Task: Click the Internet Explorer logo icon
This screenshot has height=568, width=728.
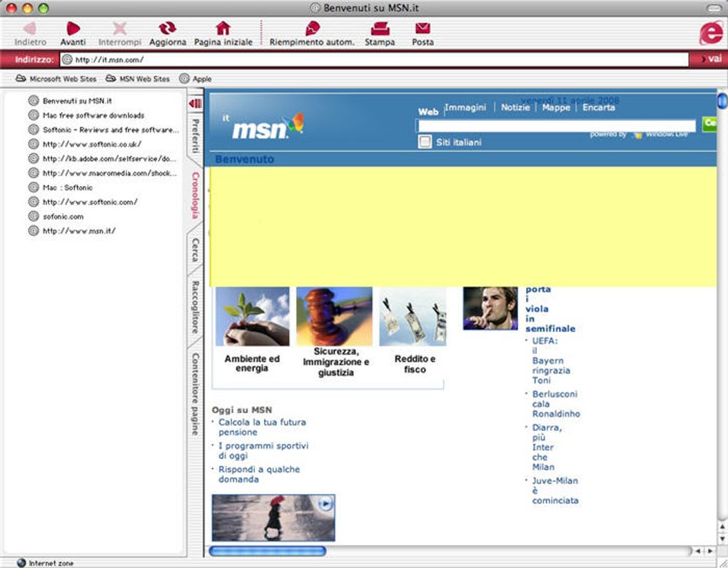Action: (x=712, y=33)
